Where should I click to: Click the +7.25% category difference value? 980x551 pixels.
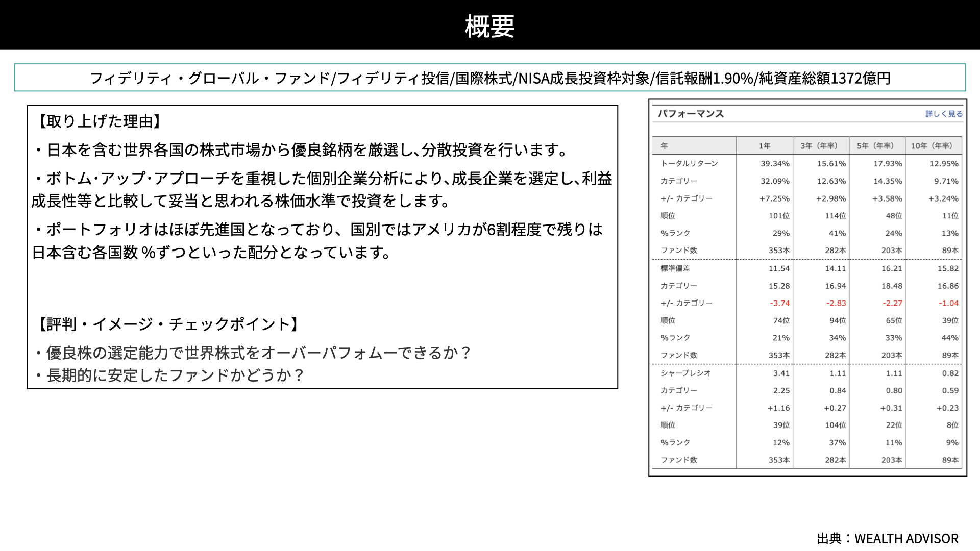pyautogui.click(x=774, y=198)
